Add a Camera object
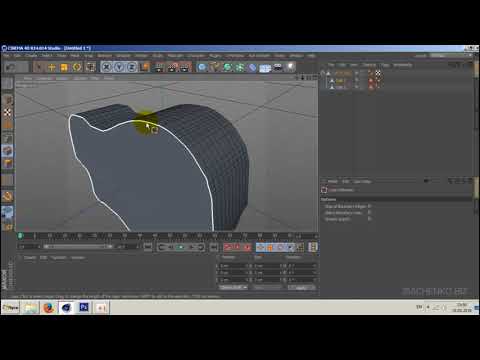480x360 pixels. tap(278, 67)
